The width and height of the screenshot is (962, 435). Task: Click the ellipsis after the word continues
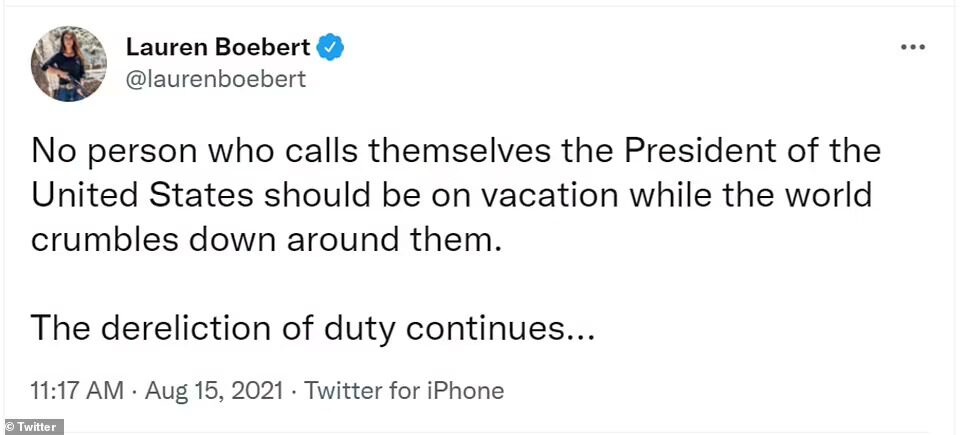pos(579,337)
